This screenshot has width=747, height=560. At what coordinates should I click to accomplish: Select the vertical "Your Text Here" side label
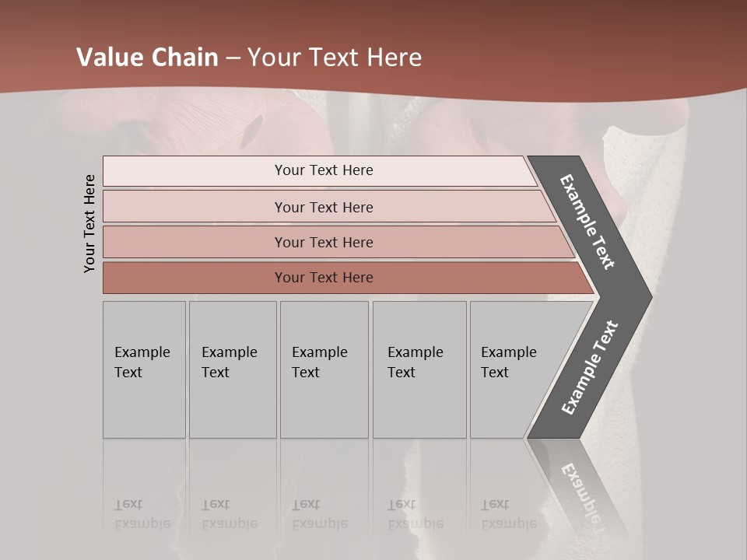point(89,223)
